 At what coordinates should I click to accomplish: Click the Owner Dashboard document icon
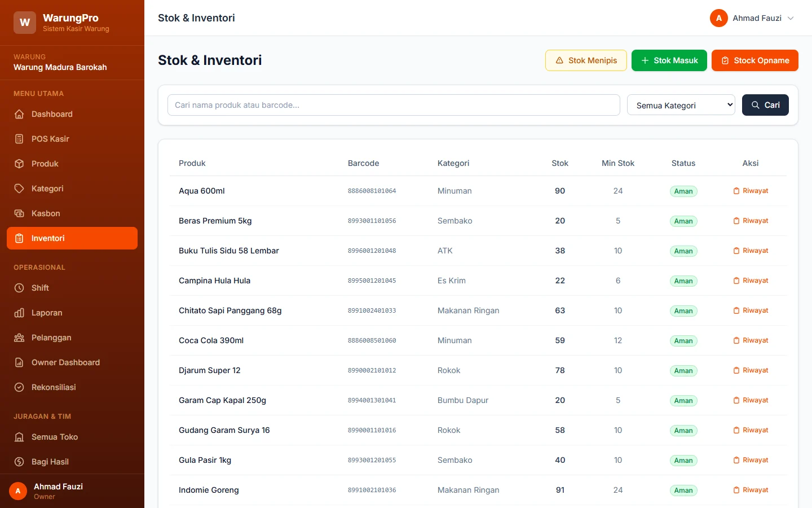click(x=19, y=362)
